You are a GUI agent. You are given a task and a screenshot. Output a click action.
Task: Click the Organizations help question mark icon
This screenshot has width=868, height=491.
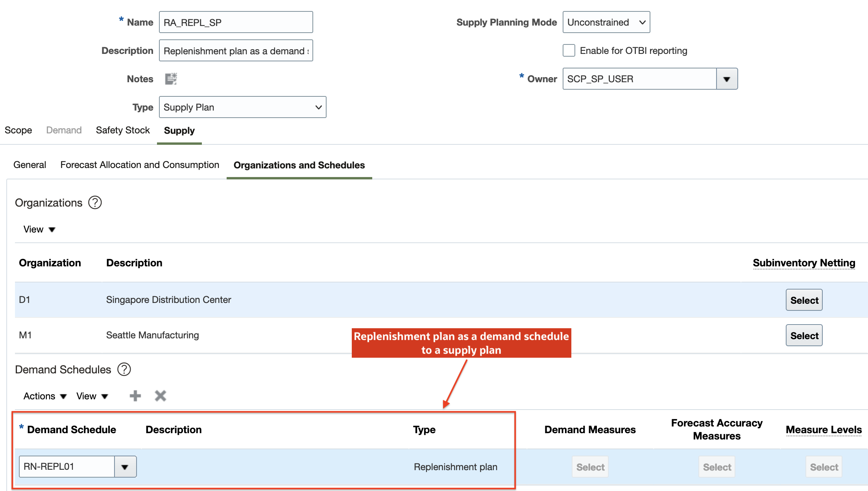tap(95, 203)
